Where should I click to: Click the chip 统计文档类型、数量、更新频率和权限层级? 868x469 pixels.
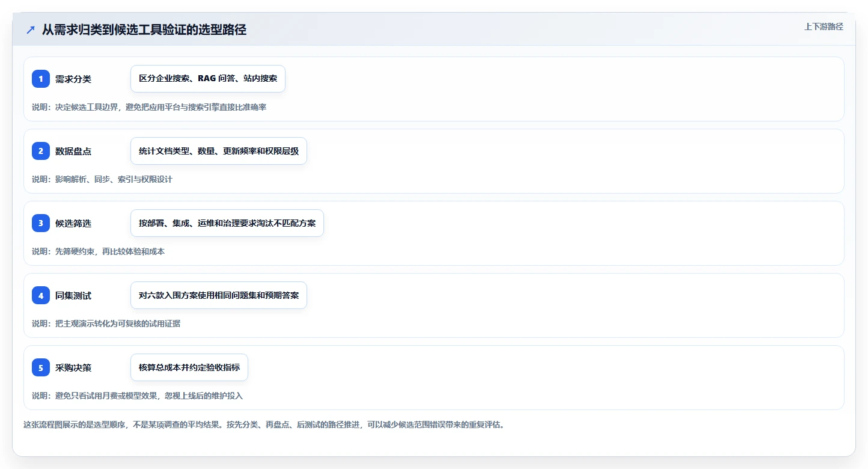click(x=219, y=151)
